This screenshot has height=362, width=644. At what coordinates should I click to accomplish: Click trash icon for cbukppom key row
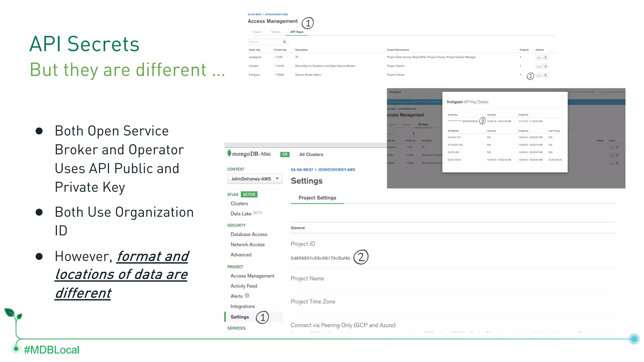546,57
